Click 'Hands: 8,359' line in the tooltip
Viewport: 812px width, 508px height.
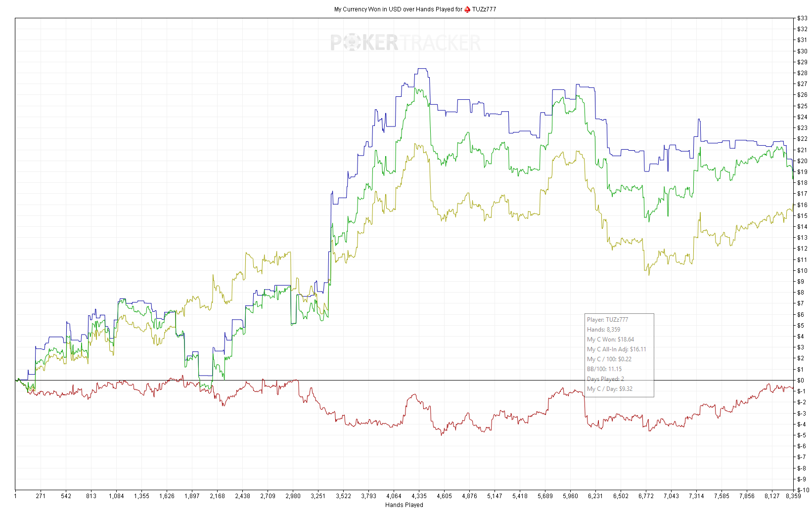click(x=603, y=330)
